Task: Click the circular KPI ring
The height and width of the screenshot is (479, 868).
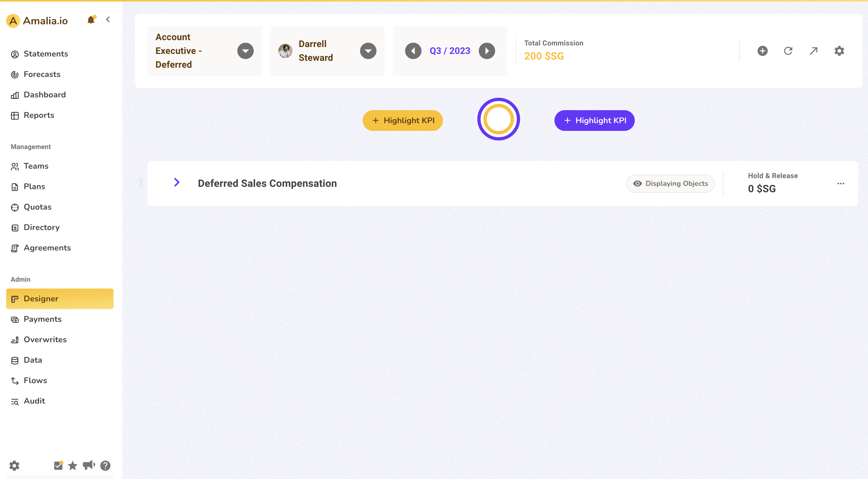Action: pyautogui.click(x=498, y=119)
